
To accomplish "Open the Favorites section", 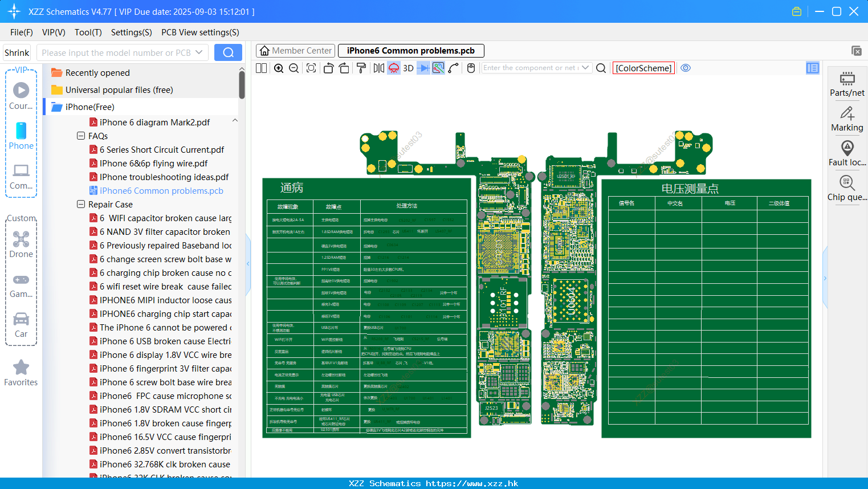I will pos(21,373).
